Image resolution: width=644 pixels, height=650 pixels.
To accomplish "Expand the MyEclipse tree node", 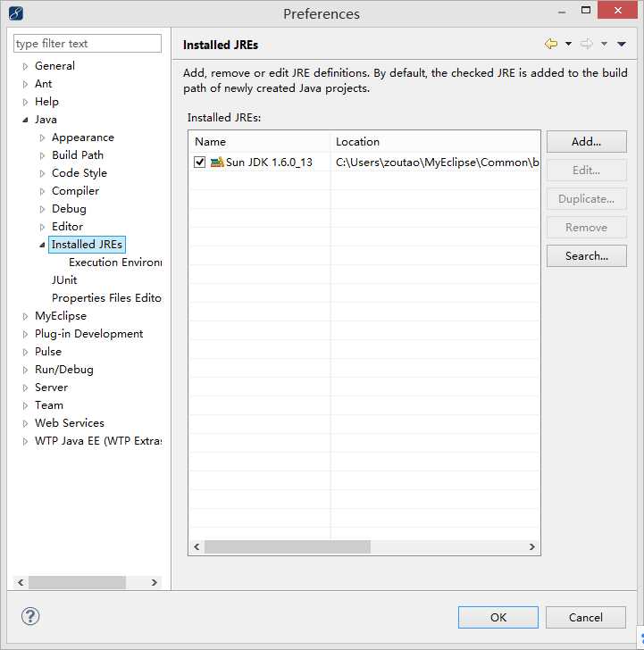I will (25, 316).
